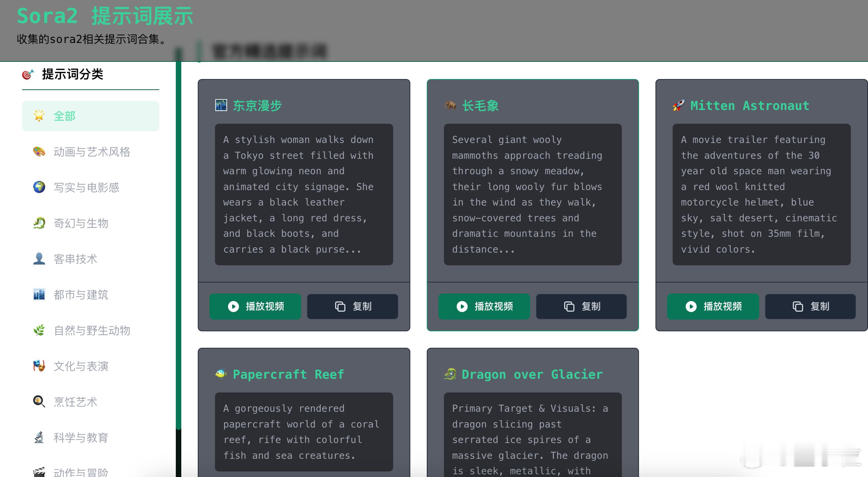
Task: Play video for 东京漫步 card
Action: point(255,306)
